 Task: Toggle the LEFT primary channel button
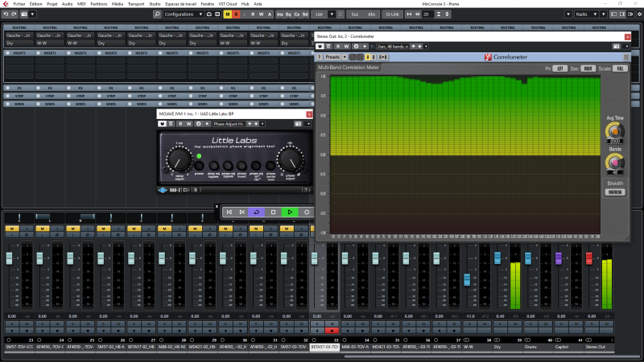[x=561, y=68]
